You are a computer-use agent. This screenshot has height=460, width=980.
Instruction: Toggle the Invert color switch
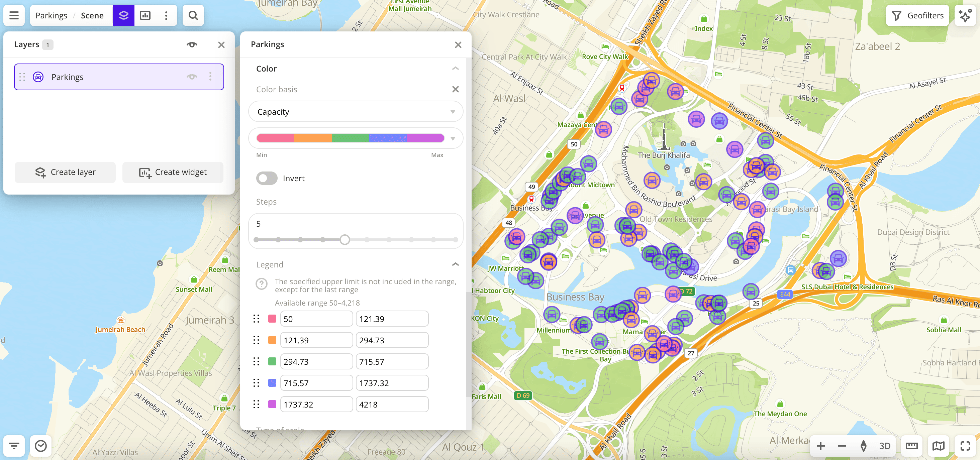tap(267, 178)
